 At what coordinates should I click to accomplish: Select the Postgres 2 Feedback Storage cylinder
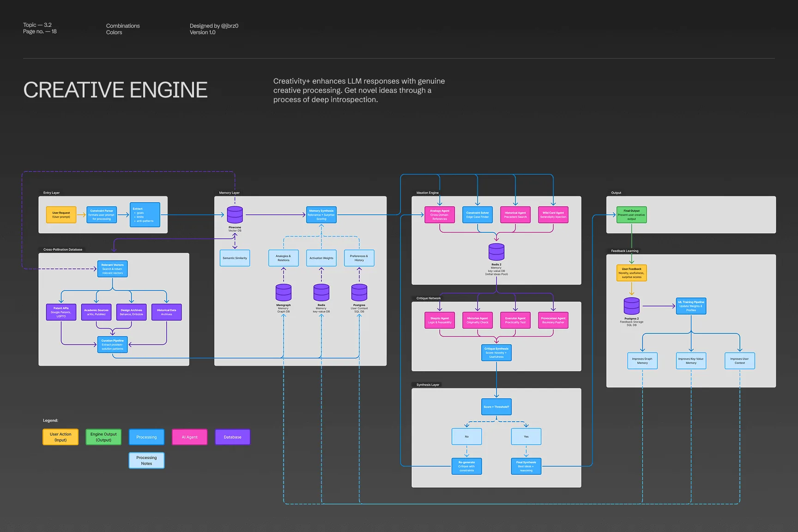click(x=632, y=306)
